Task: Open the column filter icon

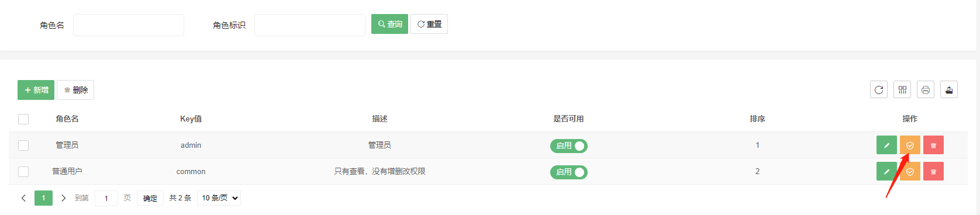Action: (902, 89)
